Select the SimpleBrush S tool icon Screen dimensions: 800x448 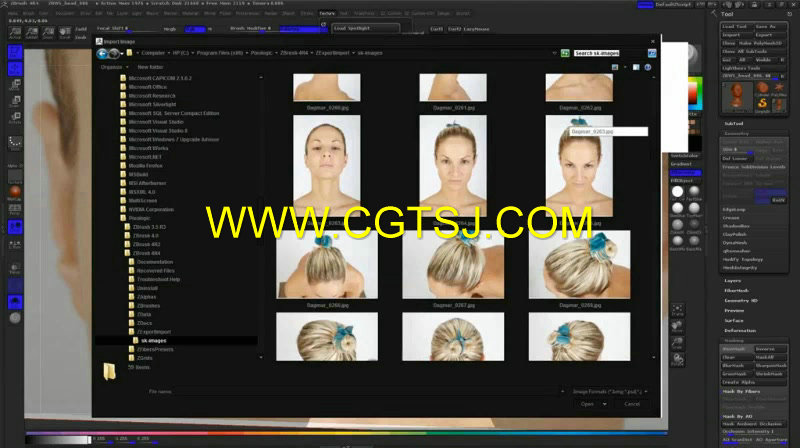pos(762,105)
